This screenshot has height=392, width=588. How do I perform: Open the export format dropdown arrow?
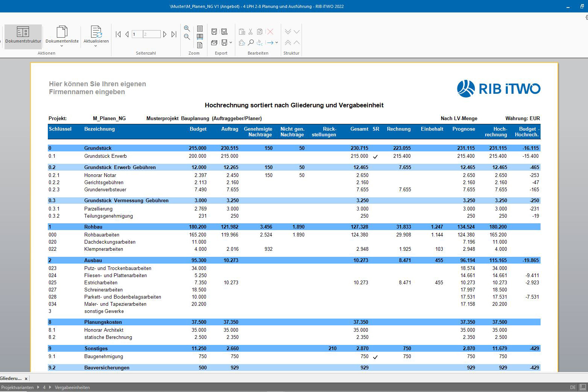pyautogui.click(x=231, y=43)
